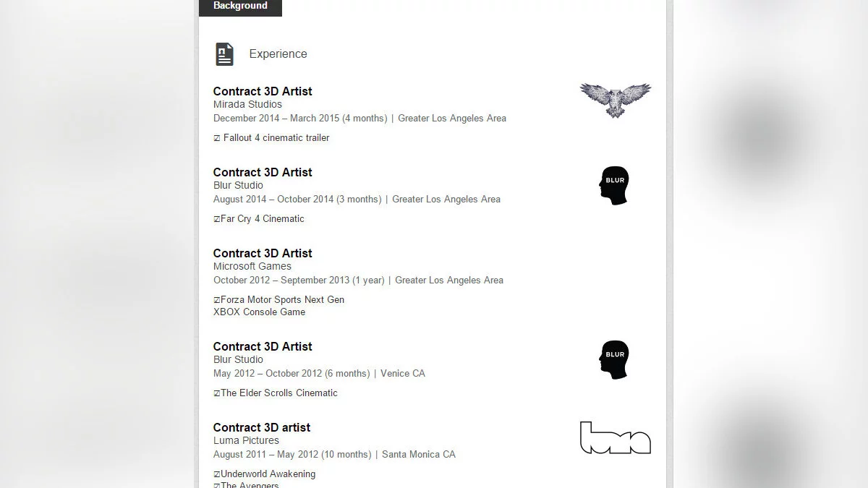This screenshot has height=488, width=868.
Task: Open the Luma Pictures company link
Action: (246, 440)
